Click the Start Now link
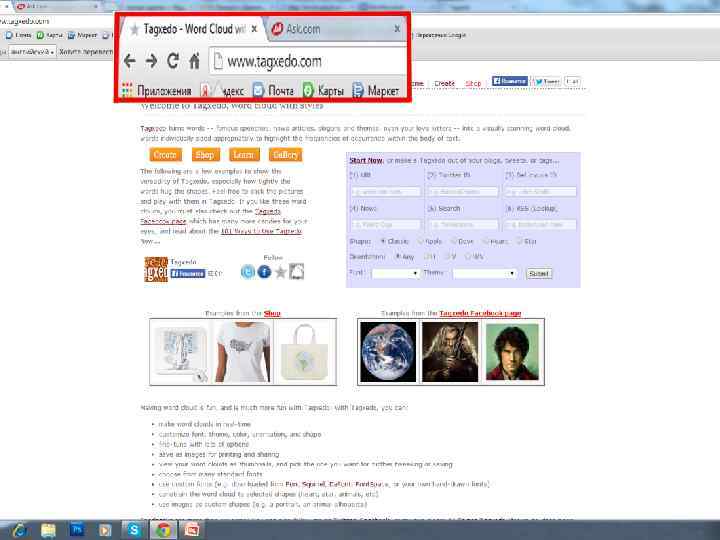Image resolution: width=720 pixels, height=540 pixels. click(366, 160)
